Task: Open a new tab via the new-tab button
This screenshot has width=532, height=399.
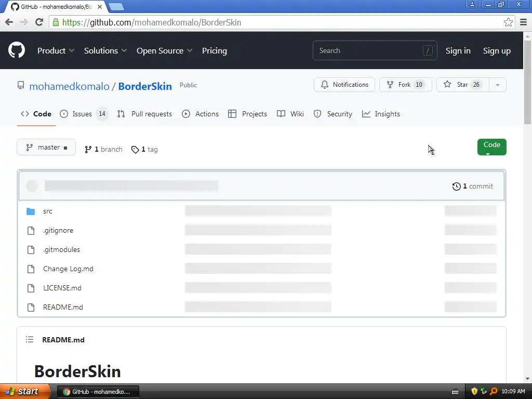Action: click(x=116, y=6)
